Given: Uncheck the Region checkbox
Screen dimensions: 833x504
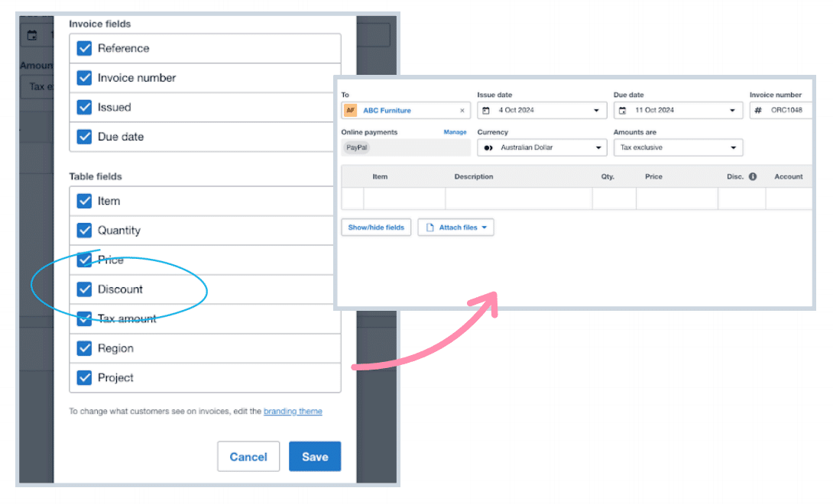Looking at the screenshot, I should click(x=85, y=348).
